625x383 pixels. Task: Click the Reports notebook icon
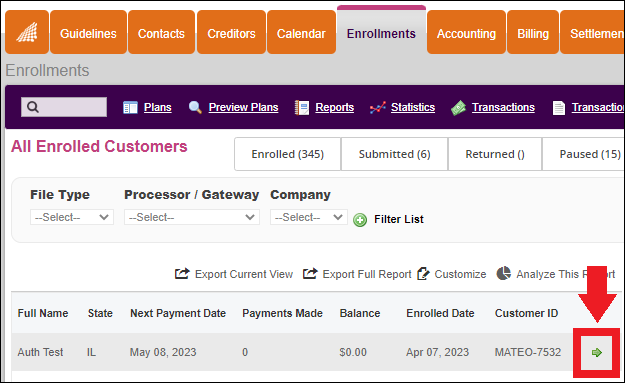point(302,108)
